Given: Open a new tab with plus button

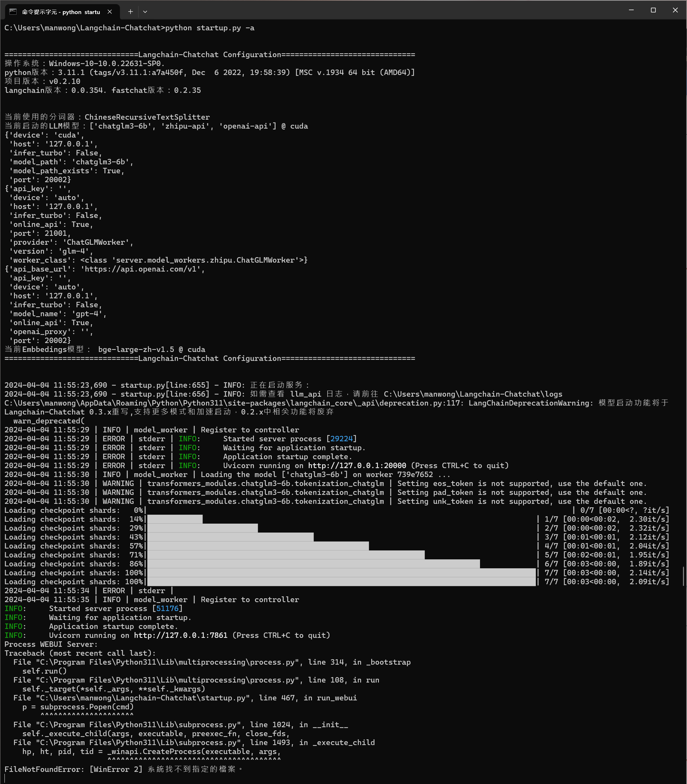Looking at the screenshot, I should click(x=130, y=11).
